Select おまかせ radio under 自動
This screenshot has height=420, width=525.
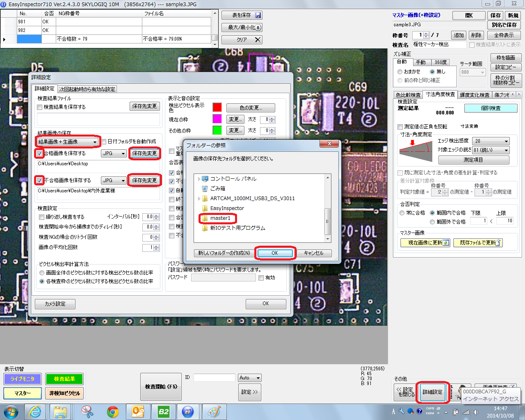400,72
